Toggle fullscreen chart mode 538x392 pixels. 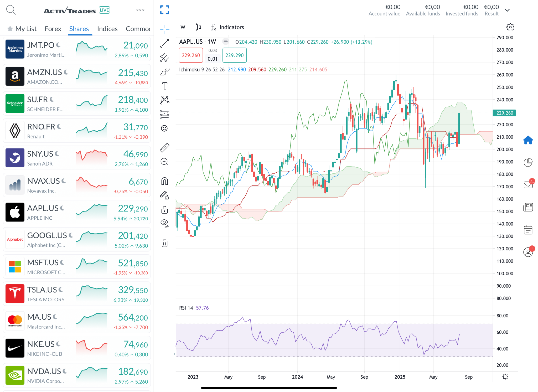click(x=165, y=10)
